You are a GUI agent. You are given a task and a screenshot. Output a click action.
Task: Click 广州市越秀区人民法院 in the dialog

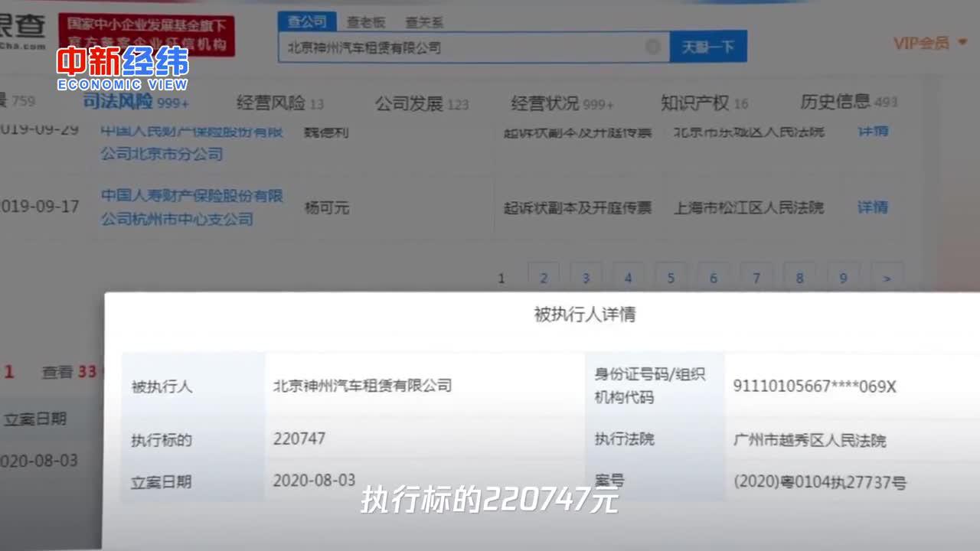point(809,440)
